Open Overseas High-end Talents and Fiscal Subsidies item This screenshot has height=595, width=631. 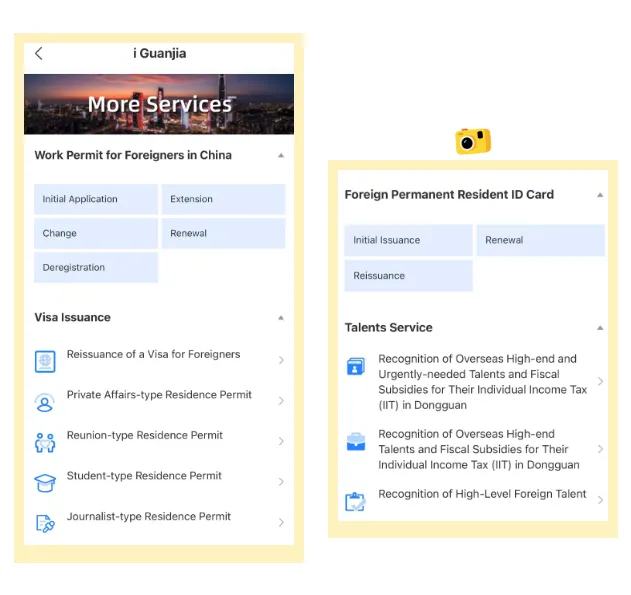click(x=474, y=449)
